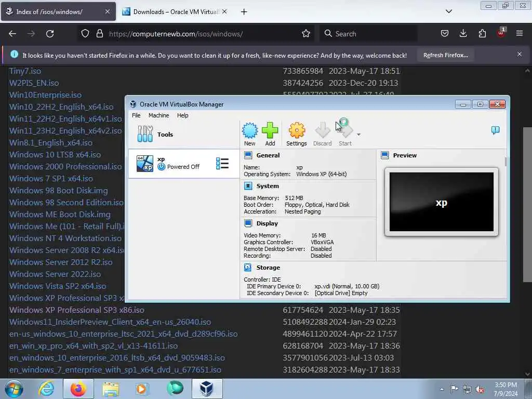Open Windows Server 2022.iso link
532x399 pixels.
point(55,274)
